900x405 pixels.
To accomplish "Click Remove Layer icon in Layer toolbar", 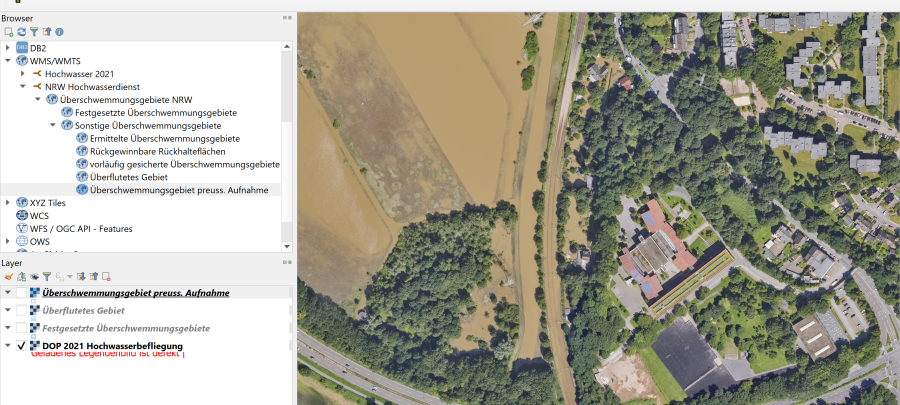I will click(106, 276).
